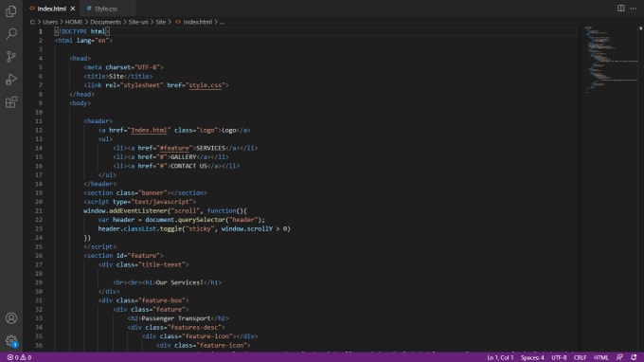
Task: Open the Explorer view in activity bar
Action: point(11,11)
